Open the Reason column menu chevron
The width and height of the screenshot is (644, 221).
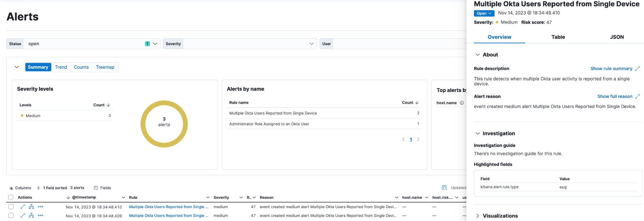[x=396, y=198]
